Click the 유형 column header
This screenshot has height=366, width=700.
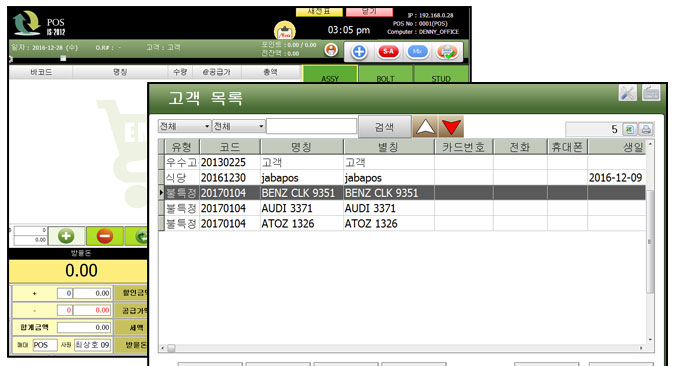(x=182, y=147)
